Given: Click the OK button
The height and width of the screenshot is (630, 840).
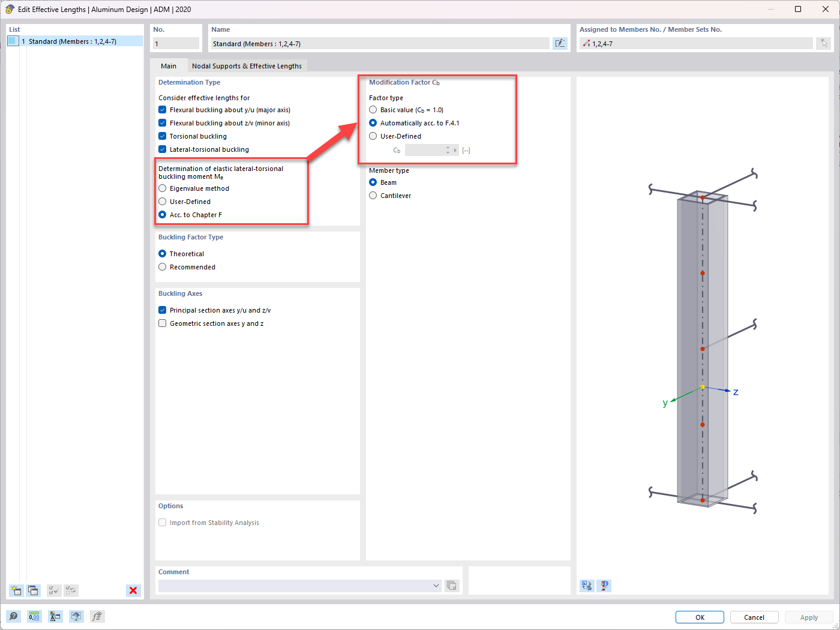Looking at the screenshot, I should click(x=700, y=617).
